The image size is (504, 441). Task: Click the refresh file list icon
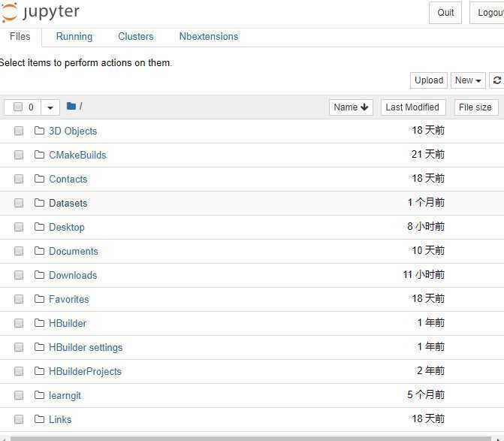(x=496, y=80)
